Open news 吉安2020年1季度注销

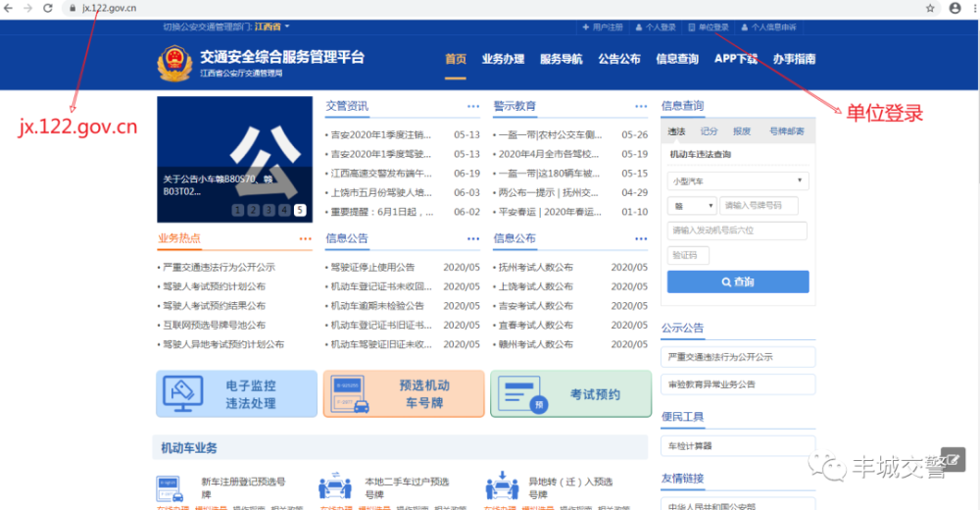pos(380,134)
